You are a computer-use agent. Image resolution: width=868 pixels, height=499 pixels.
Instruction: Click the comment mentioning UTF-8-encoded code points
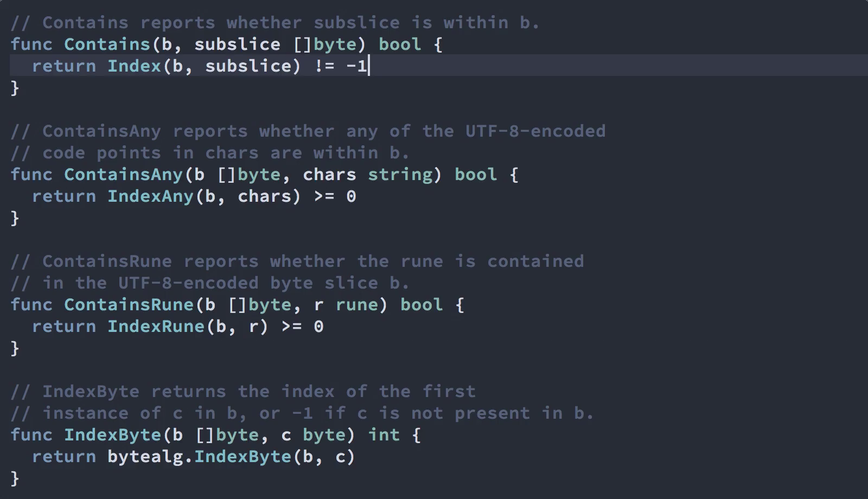pyautogui.click(x=308, y=142)
